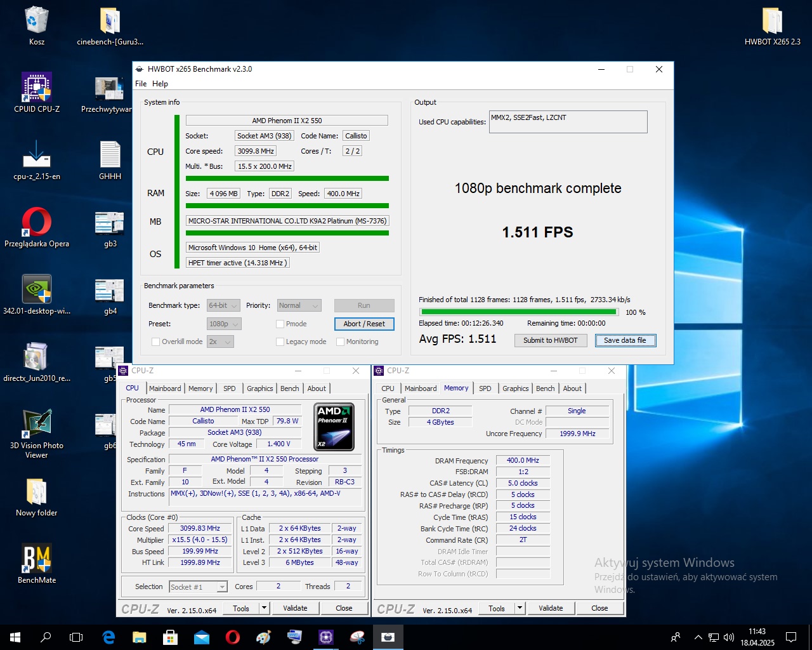
Task: Launch the BenchMate desktop shortcut
Action: click(37, 564)
